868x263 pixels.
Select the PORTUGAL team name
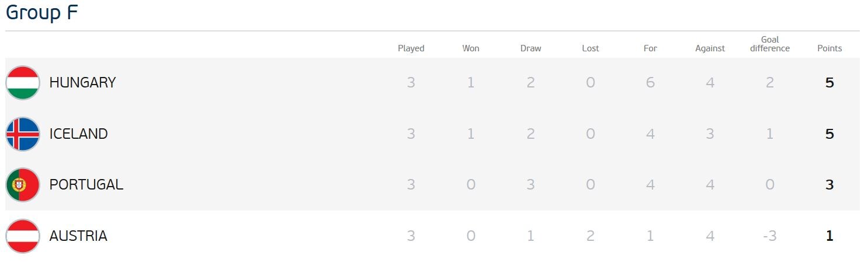[86, 185]
